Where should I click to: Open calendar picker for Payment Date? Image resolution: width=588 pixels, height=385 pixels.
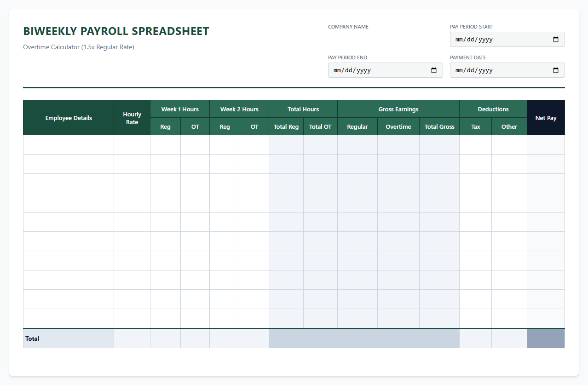click(555, 70)
